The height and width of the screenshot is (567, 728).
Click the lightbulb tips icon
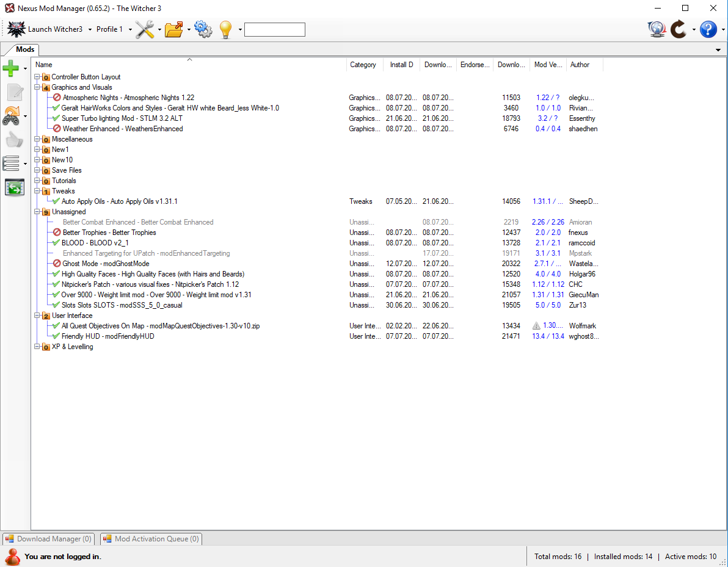[225, 29]
